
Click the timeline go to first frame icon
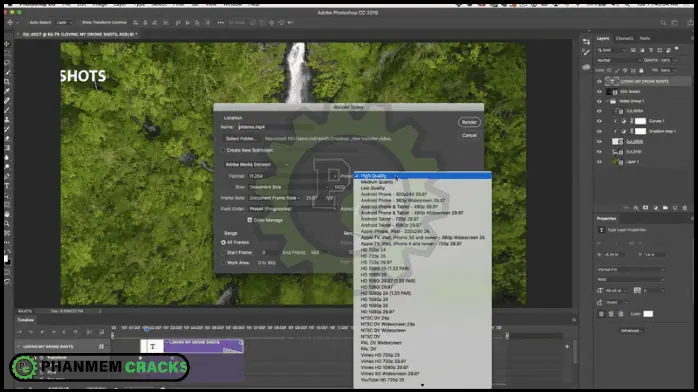(20, 332)
